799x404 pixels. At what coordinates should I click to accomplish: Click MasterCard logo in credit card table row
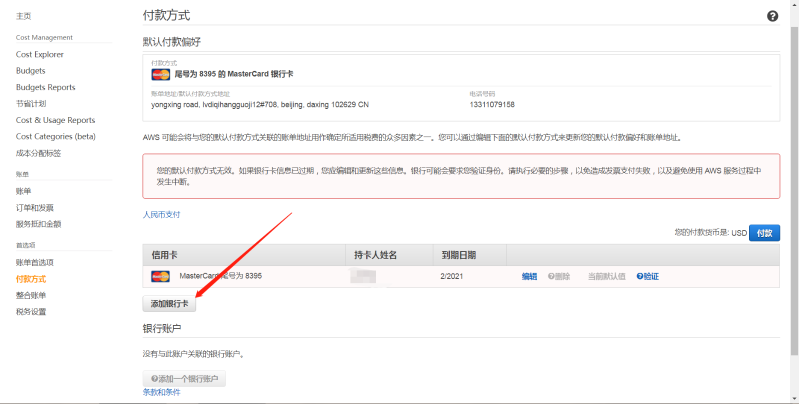pos(161,276)
